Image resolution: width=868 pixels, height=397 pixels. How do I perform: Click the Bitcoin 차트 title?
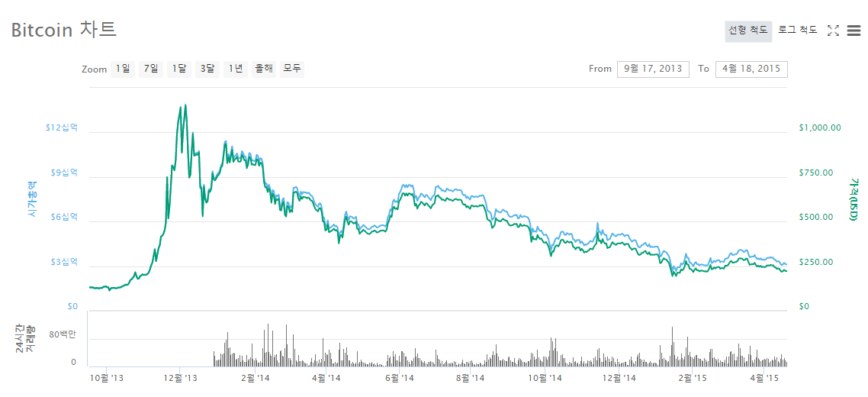(63, 29)
